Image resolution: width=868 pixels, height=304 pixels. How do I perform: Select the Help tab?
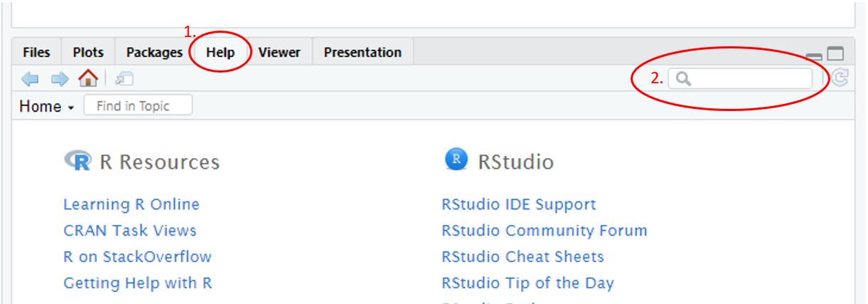[220, 53]
